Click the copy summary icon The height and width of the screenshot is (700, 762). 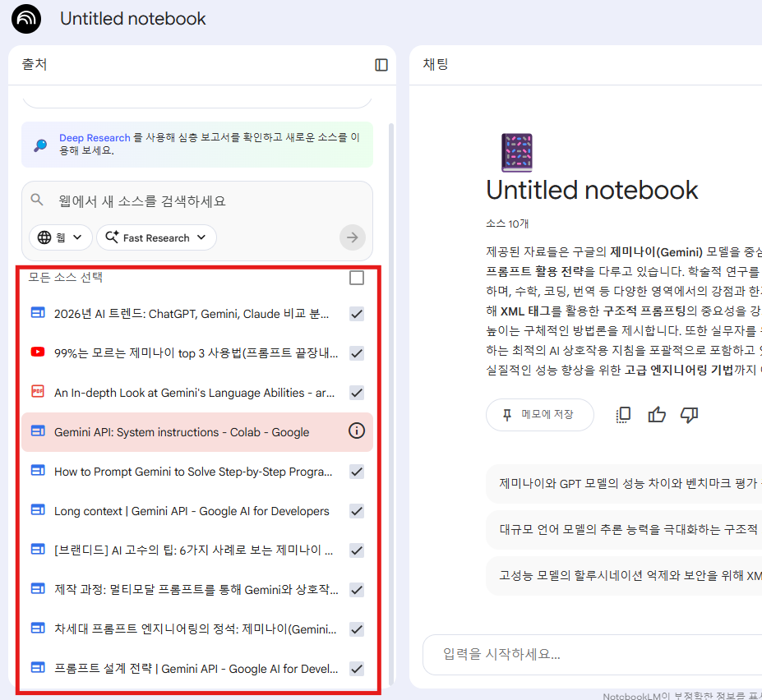tap(623, 415)
